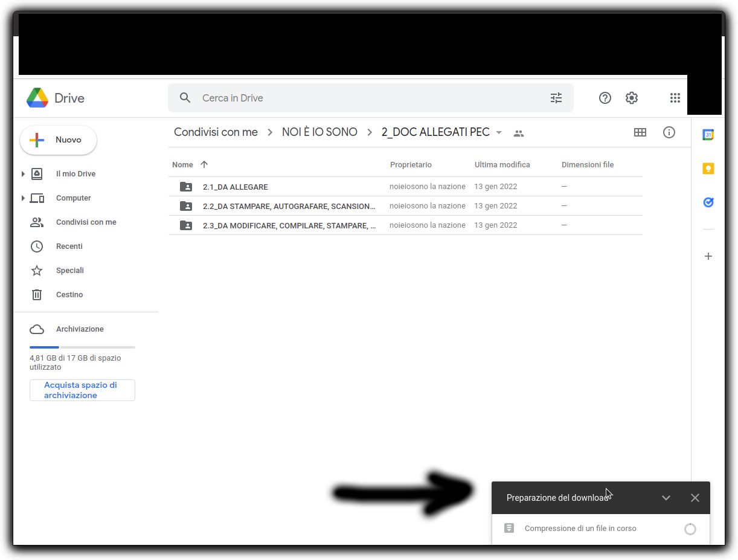Screen dimensions: 738x560
Task: Expand the Computer tree arrow
Action: [23, 198]
